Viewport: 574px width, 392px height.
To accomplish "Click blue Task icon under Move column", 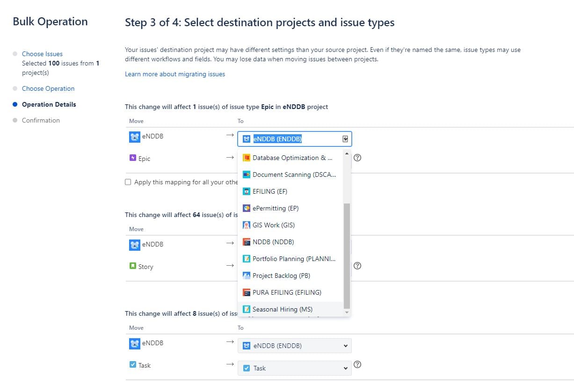I will pos(133,364).
